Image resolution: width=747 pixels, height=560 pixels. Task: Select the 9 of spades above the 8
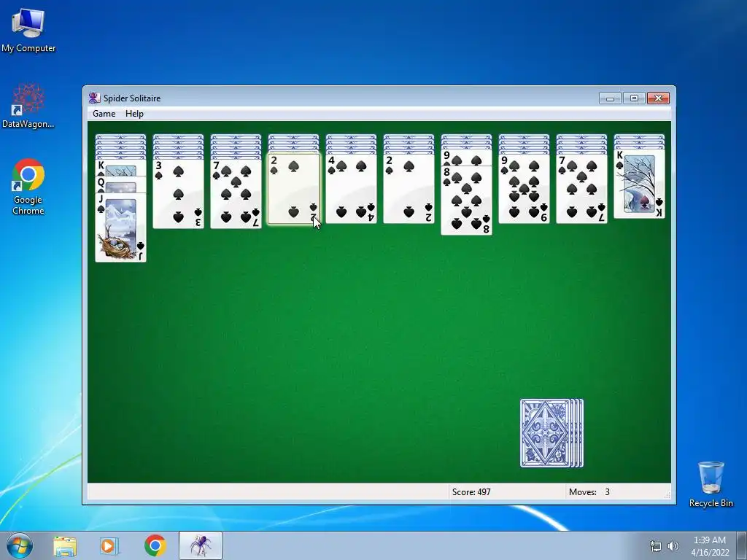point(466,157)
